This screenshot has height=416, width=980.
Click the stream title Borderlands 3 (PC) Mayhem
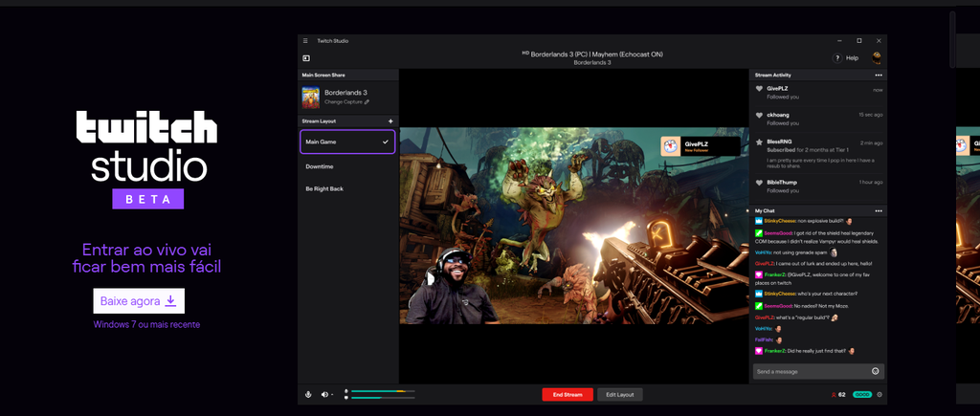pyautogui.click(x=591, y=55)
